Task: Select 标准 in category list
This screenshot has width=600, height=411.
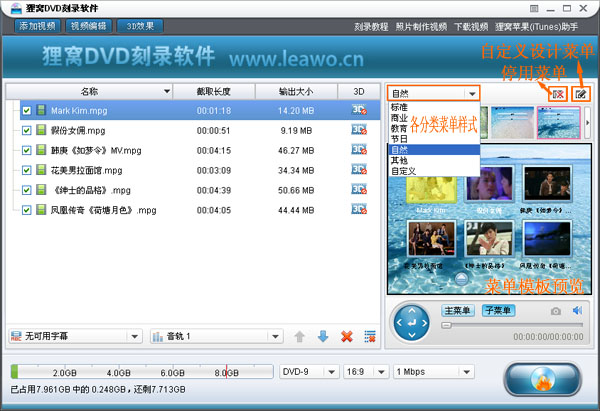Action: [434, 107]
